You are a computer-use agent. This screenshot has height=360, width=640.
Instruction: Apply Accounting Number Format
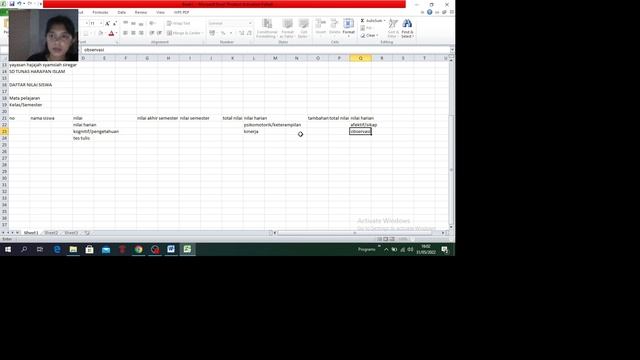(212, 33)
